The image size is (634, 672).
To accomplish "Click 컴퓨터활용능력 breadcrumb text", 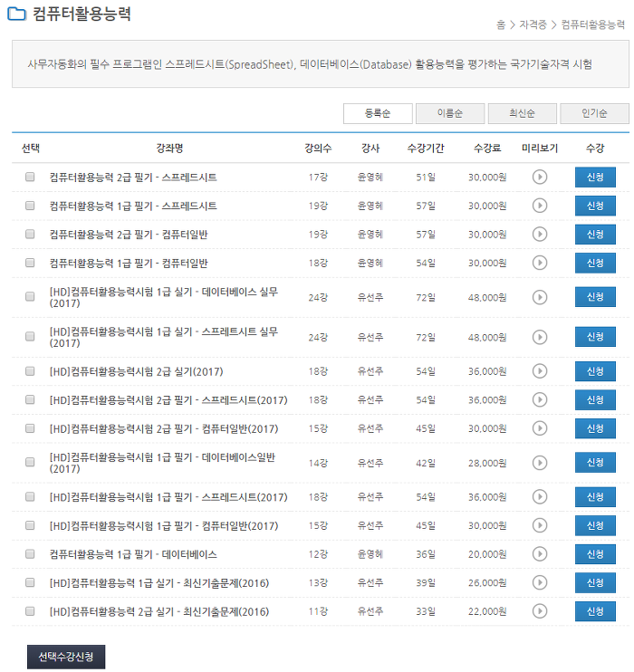I will pos(593,24).
